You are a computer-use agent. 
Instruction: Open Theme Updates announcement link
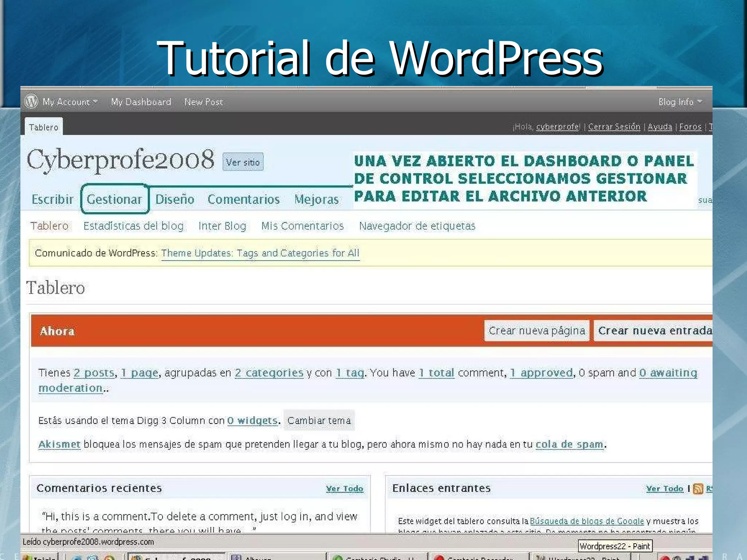[260, 253]
